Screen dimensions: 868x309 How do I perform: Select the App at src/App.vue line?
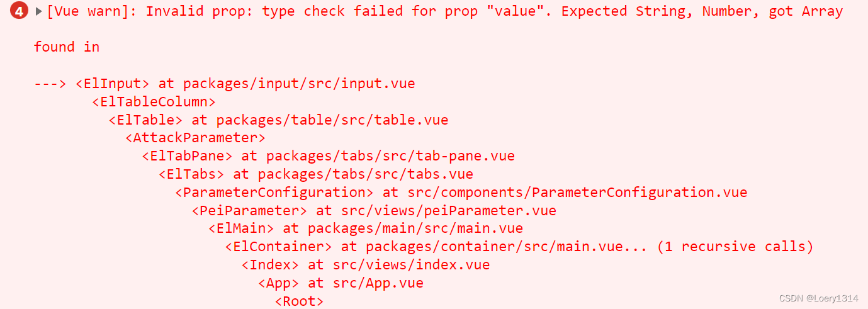point(341,283)
